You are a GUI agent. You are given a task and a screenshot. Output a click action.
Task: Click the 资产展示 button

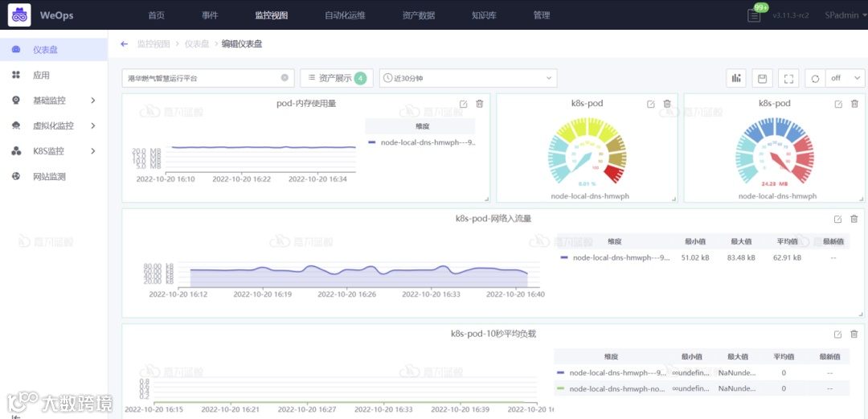tap(337, 78)
